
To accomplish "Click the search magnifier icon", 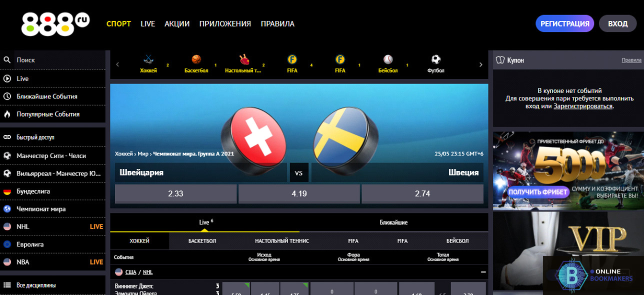I will (x=7, y=60).
